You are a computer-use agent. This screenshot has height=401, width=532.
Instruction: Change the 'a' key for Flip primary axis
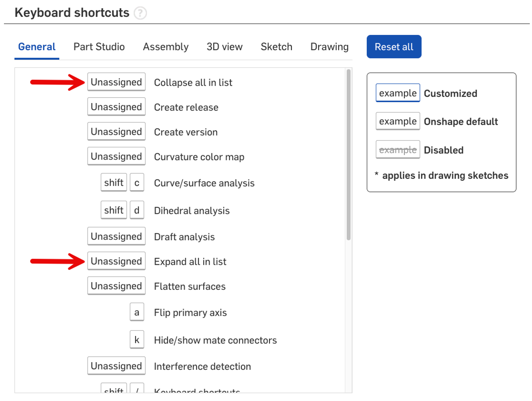point(137,312)
